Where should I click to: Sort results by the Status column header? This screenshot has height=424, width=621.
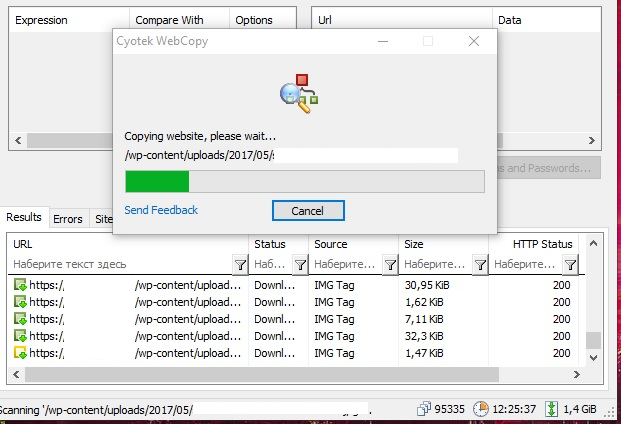(x=278, y=244)
